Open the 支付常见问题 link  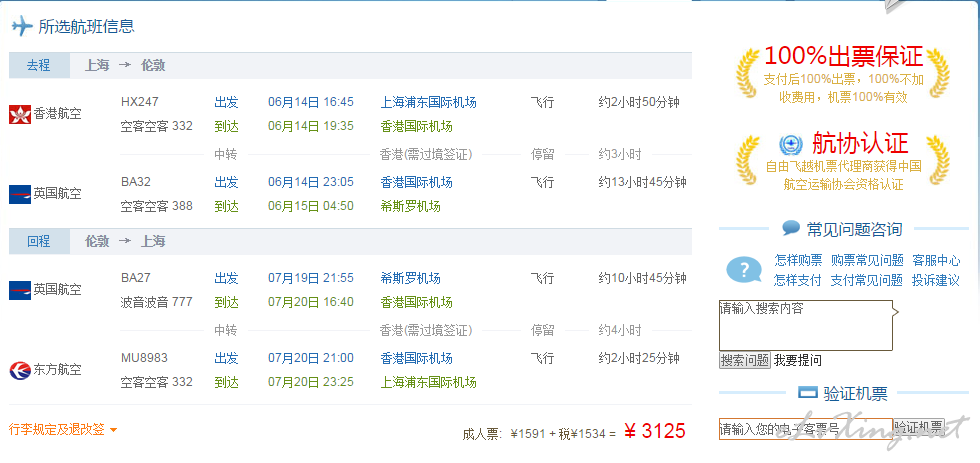pos(866,280)
